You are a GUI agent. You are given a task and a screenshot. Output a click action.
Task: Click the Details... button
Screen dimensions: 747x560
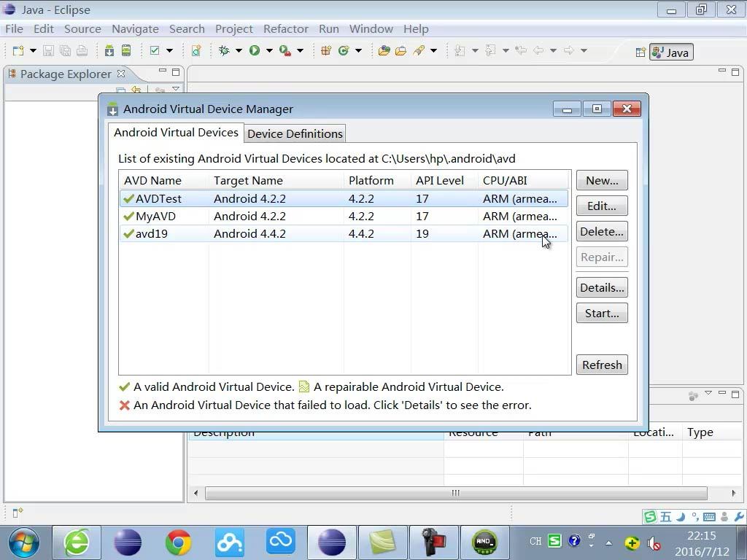(602, 287)
